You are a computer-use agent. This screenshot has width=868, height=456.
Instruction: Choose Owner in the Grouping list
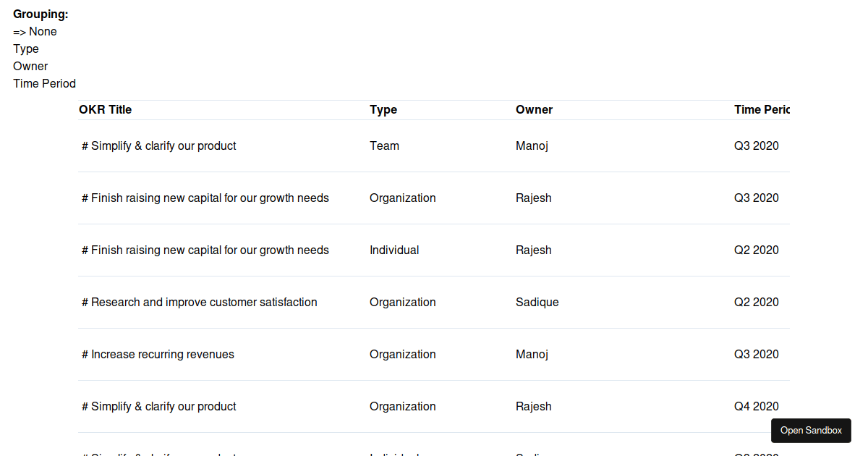(x=30, y=66)
